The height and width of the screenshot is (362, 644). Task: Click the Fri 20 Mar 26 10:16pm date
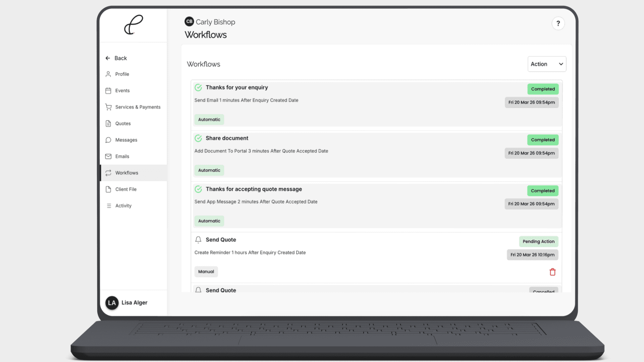[x=532, y=255]
